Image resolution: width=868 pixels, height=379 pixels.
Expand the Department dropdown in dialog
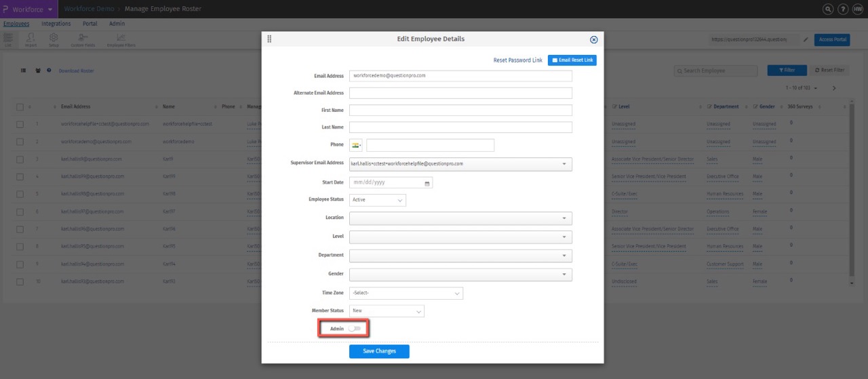[460, 256]
